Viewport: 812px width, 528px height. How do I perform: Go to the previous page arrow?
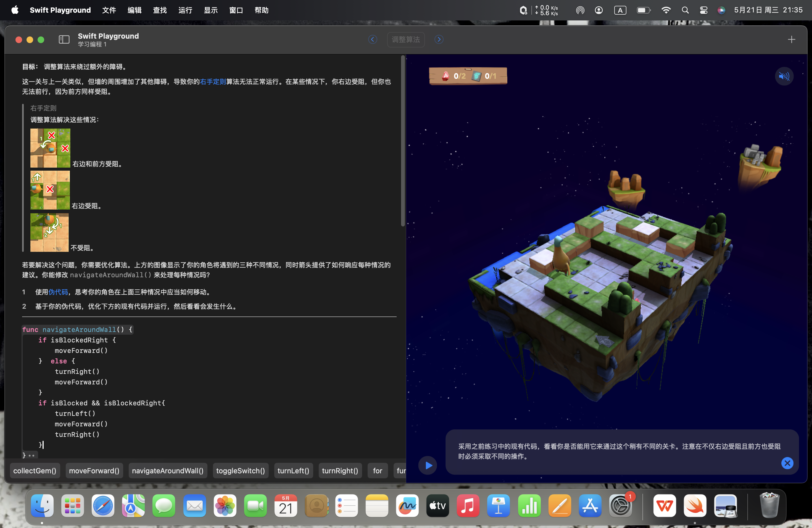[373, 39]
